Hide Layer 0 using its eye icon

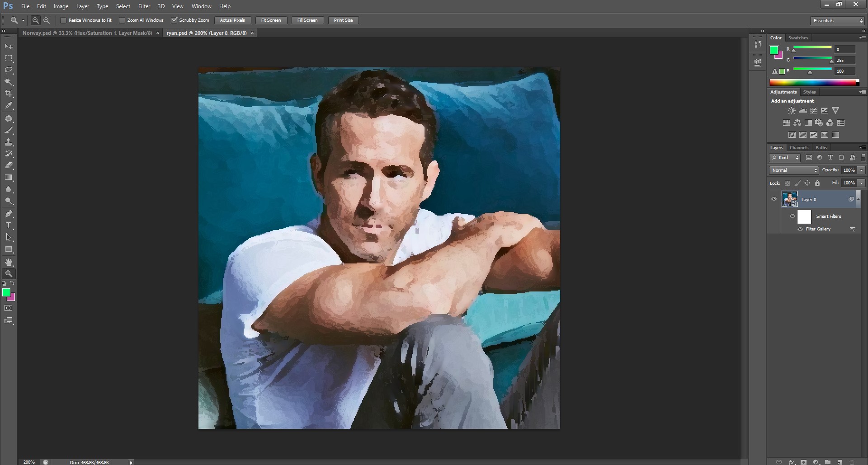[x=774, y=199]
